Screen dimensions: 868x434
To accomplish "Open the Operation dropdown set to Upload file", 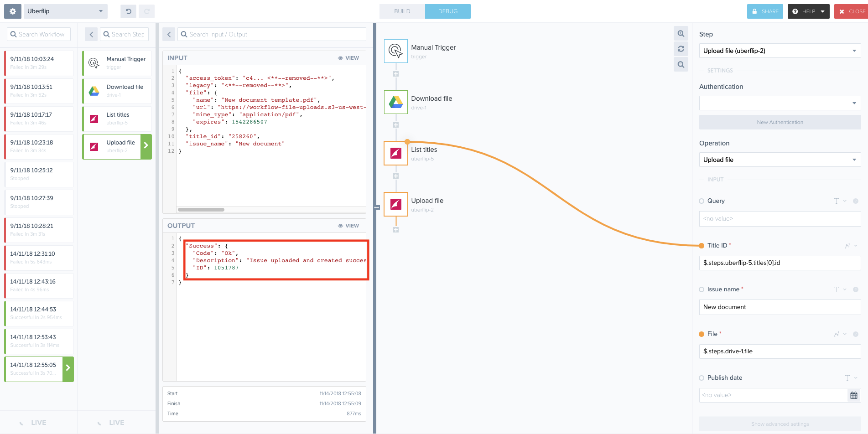I will [780, 160].
